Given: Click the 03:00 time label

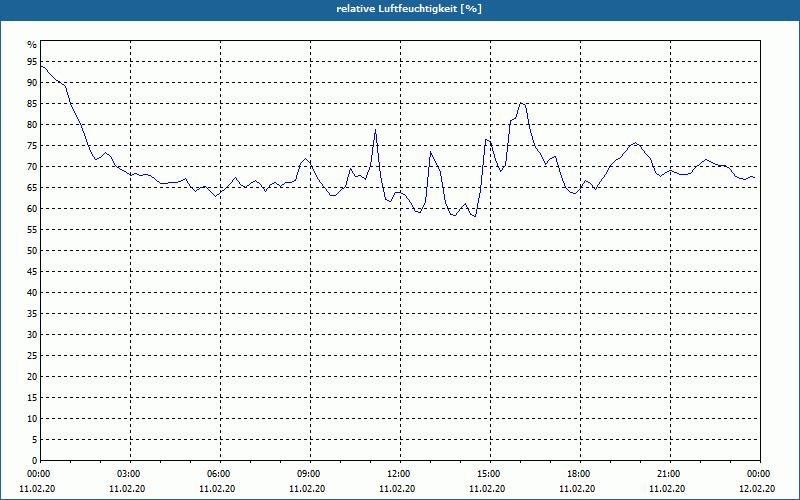Looking at the screenshot, I should coord(131,474).
